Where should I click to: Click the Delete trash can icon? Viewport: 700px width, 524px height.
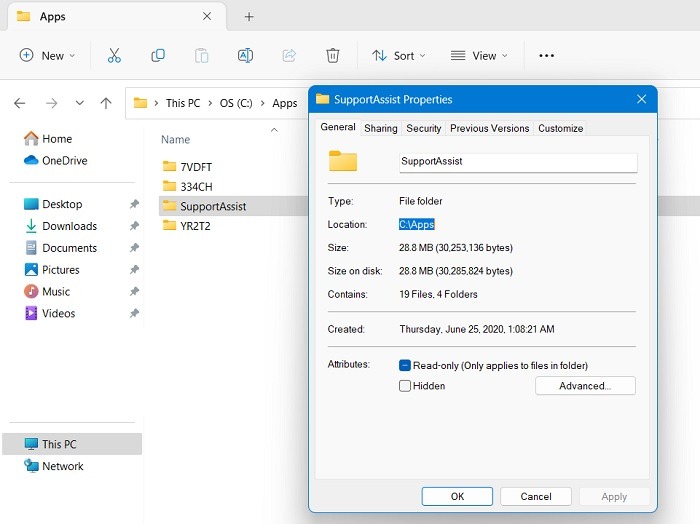click(333, 56)
